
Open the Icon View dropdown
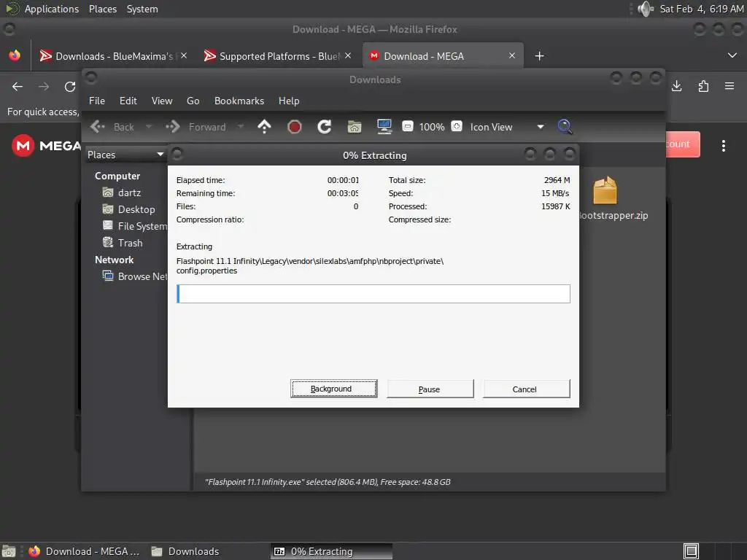click(507, 127)
